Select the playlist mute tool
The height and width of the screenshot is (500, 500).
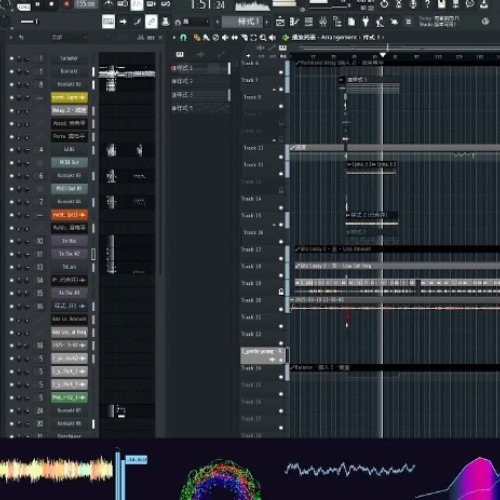(225, 37)
